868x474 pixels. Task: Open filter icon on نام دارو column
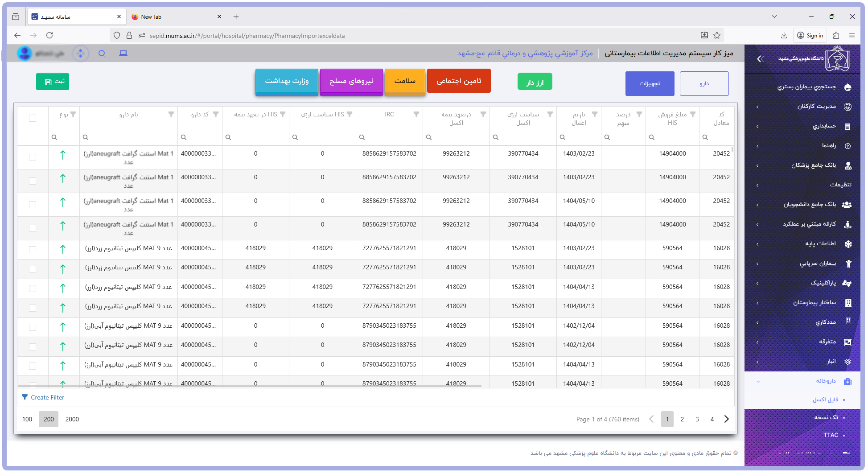(x=171, y=115)
